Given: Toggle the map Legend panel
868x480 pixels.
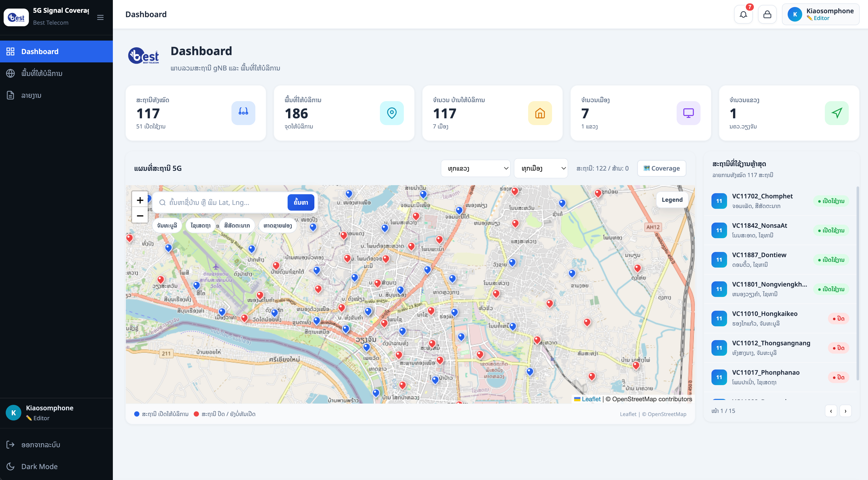Looking at the screenshot, I should [x=672, y=200].
